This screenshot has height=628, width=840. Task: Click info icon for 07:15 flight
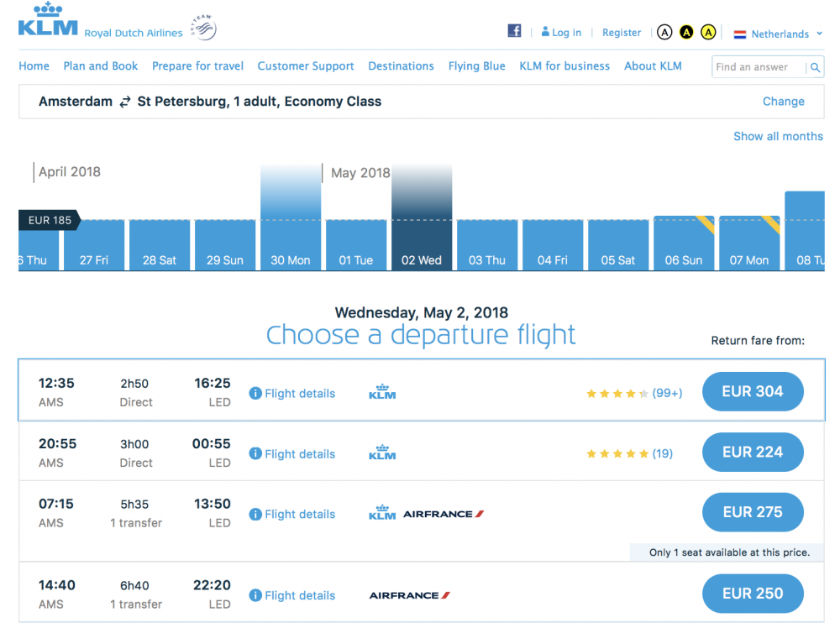pyautogui.click(x=255, y=515)
